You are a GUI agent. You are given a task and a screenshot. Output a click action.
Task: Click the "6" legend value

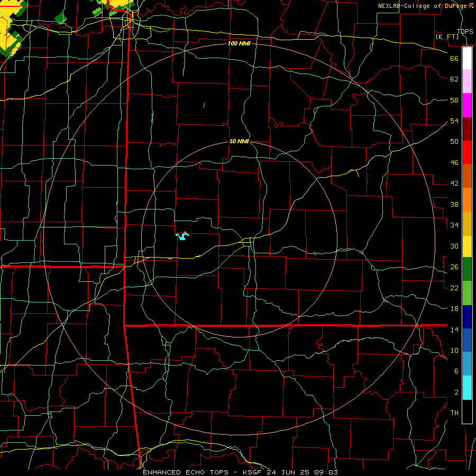[456, 371]
